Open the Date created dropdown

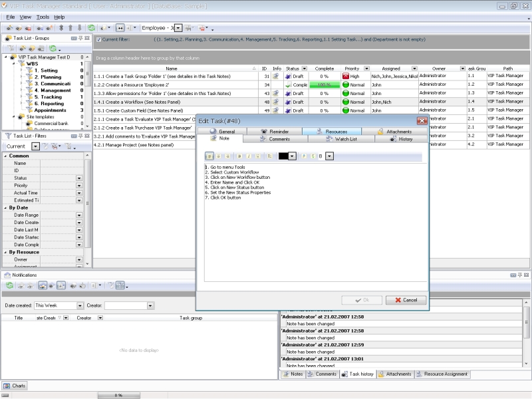point(78,306)
